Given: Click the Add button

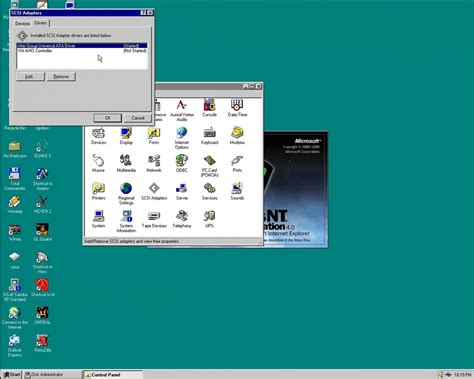Looking at the screenshot, I should pyautogui.click(x=30, y=77).
